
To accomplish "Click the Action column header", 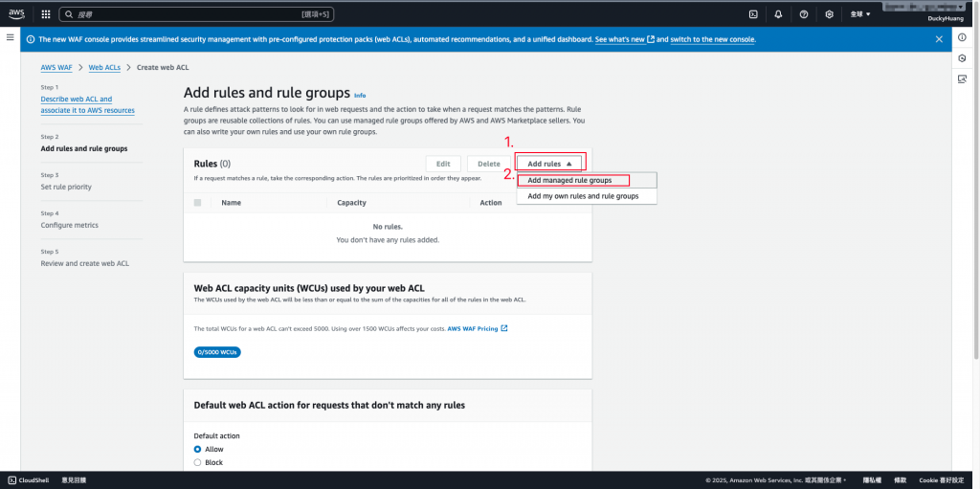I will coord(491,203).
